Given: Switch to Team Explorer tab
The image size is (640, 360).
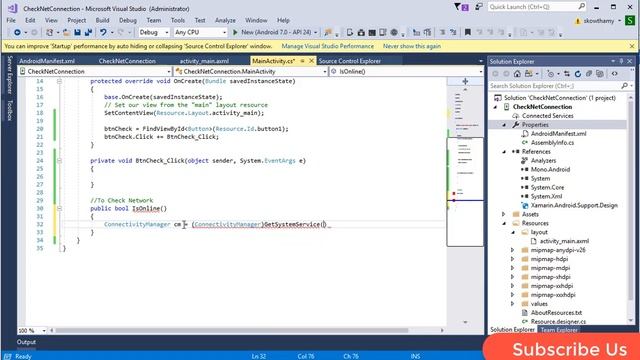Looking at the screenshot, I should point(559,330).
